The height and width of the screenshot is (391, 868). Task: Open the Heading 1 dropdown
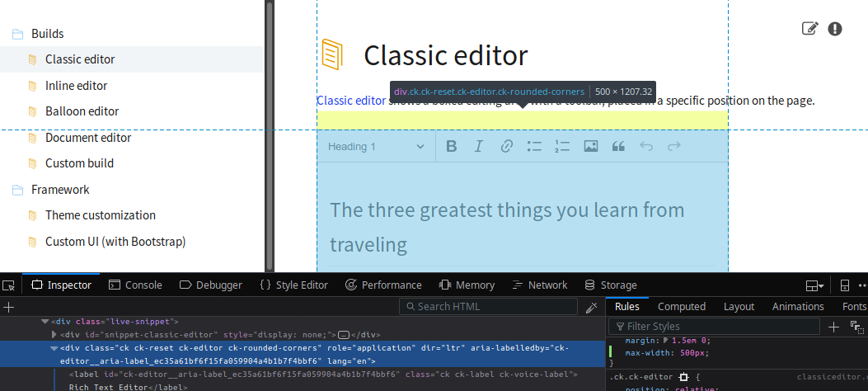377,146
